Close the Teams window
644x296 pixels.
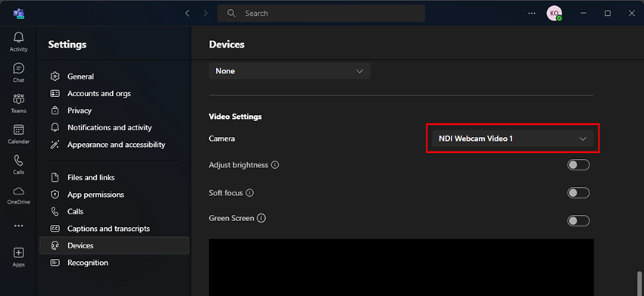pos(632,13)
